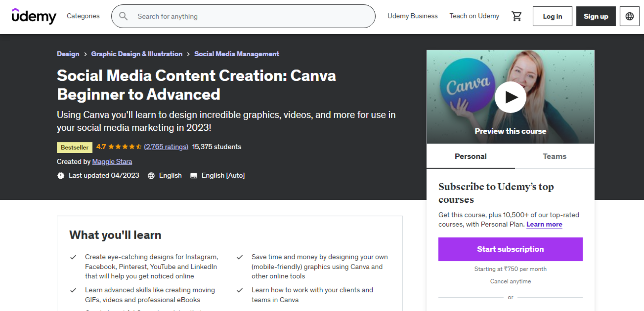Click the 15,375 students text
644x311 pixels.
click(x=216, y=147)
